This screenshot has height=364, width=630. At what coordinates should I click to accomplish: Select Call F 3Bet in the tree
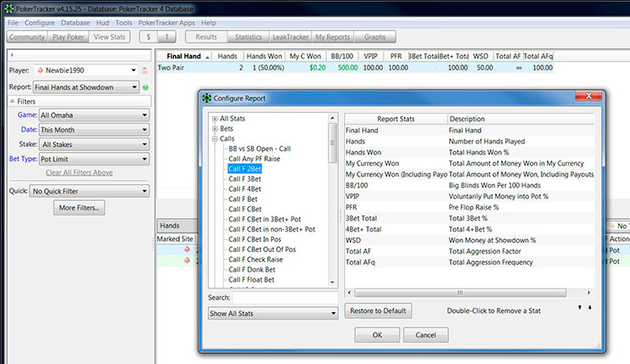pos(245,178)
